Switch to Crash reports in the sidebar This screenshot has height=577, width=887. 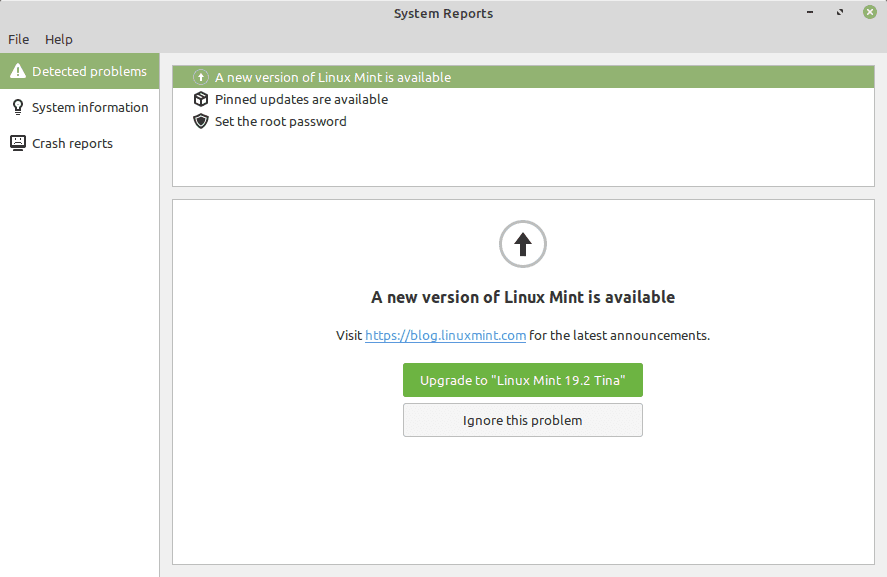(x=72, y=143)
